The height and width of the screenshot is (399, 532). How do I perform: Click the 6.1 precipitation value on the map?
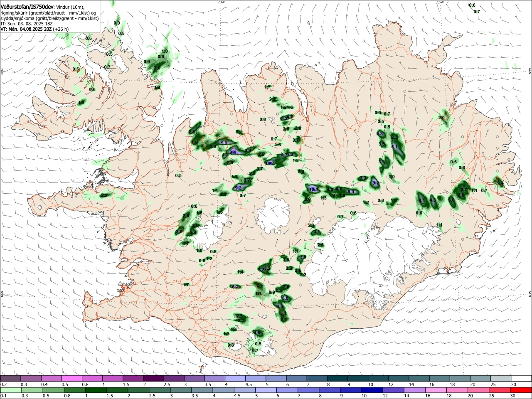coord(395,147)
